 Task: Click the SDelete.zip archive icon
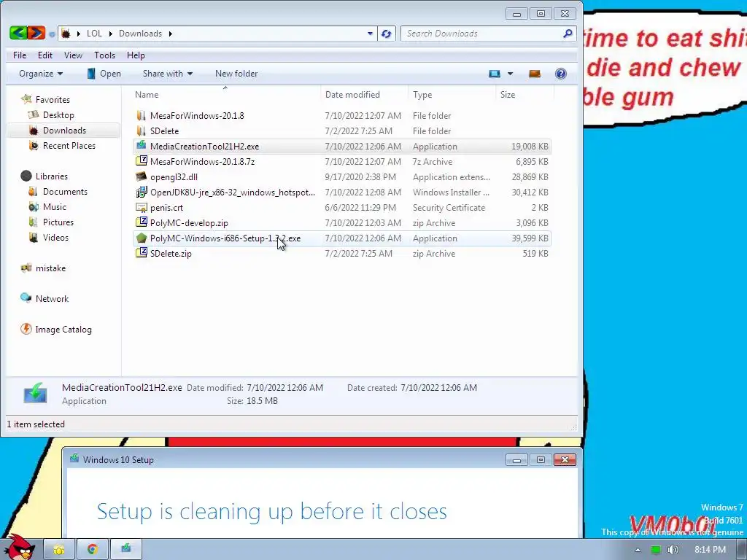pos(141,253)
